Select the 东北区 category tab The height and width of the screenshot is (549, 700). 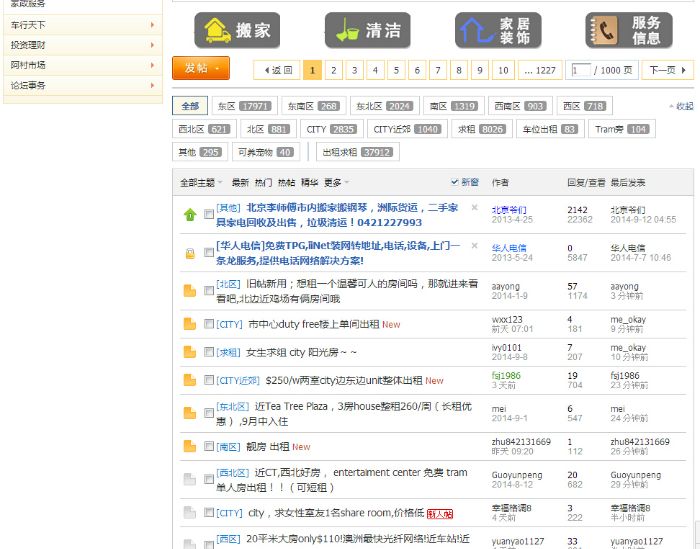tap(385, 106)
